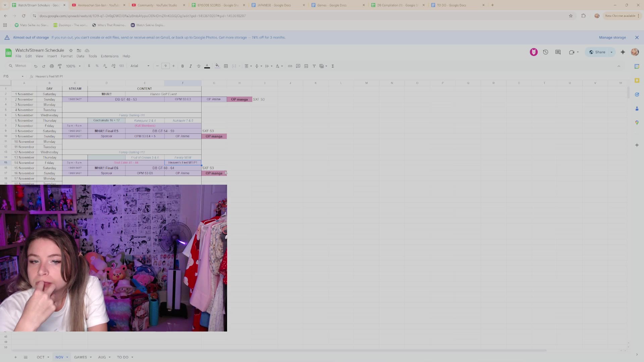This screenshot has width=644, height=362.
Task: Open the Extensions menu
Action: point(109,56)
